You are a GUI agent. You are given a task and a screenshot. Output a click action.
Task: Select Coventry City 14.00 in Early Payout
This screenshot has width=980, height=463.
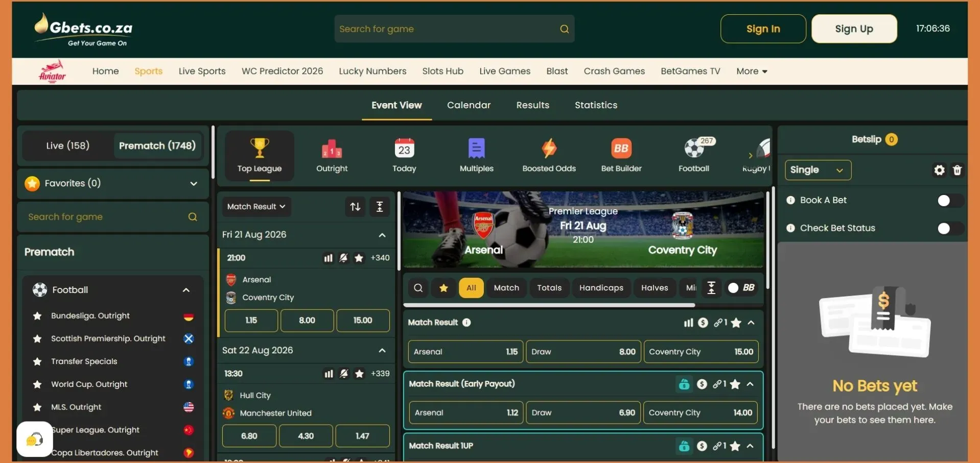coord(700,412)
